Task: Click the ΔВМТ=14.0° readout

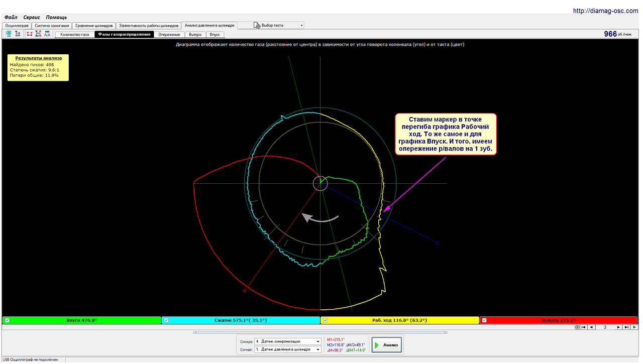Action: (356, 350)
